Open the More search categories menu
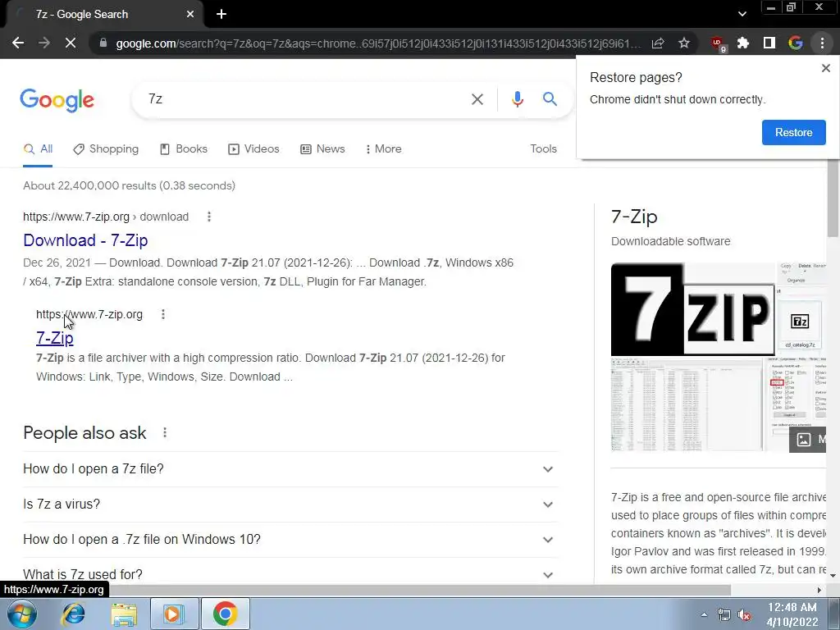The image size is (840, 630). (384, 149)
